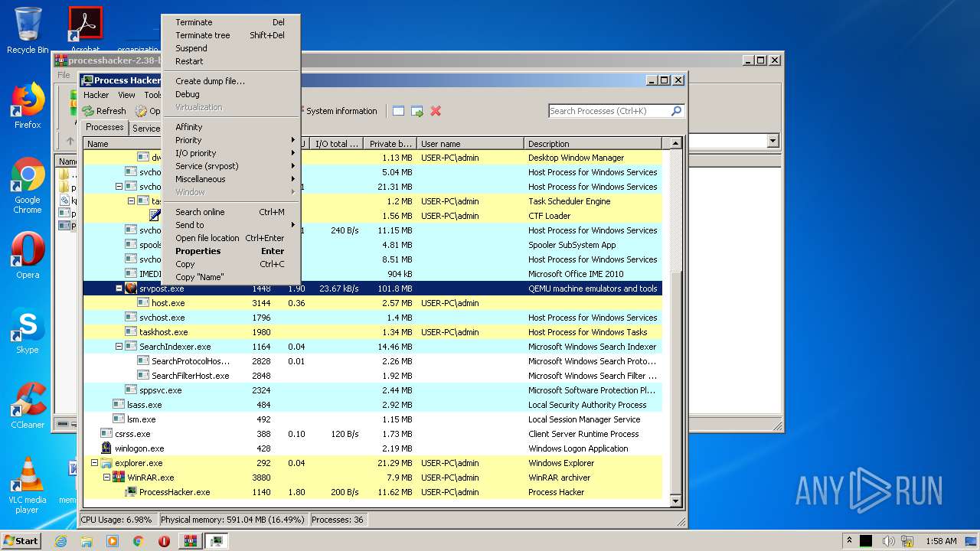980x551 pixels.
Task: Select Properties in context menu
Action: point(230,251)
